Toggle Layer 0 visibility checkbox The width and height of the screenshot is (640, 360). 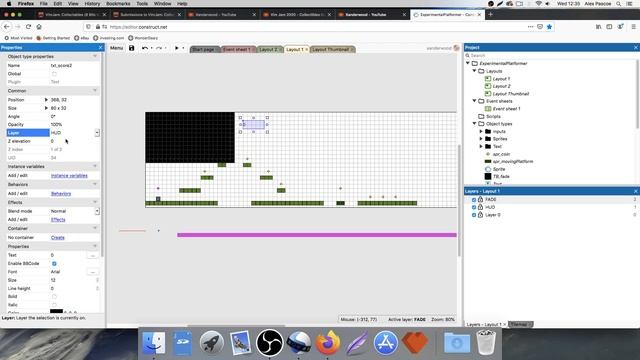[474, 215]
